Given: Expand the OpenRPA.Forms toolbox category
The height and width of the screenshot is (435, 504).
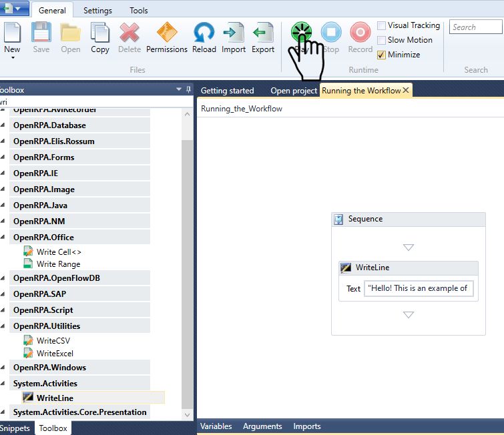Looking at the screenshot, I should point(3,157).
